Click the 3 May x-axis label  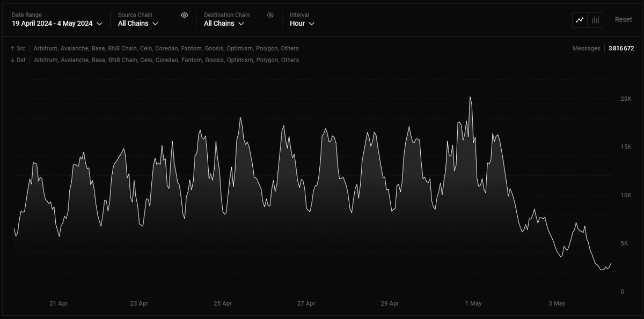coord(557,303)
